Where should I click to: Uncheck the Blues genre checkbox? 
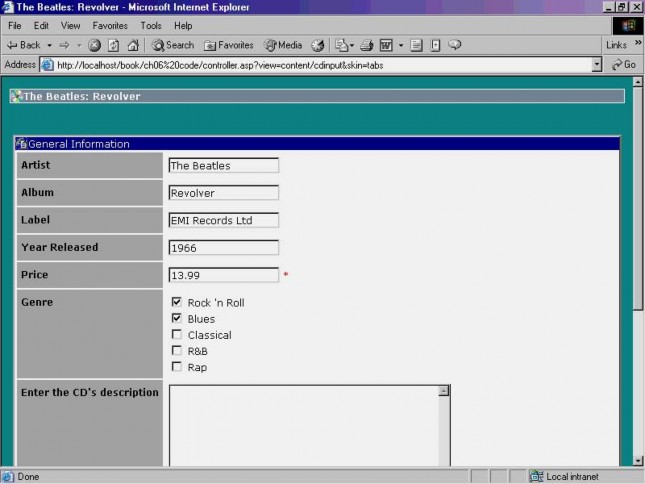point(176,318)
